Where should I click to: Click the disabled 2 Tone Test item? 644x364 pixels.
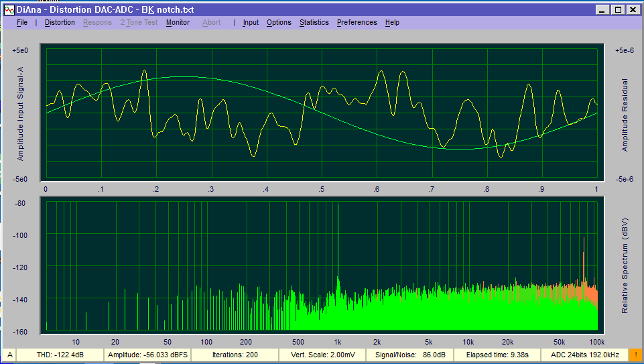coord(139,23)
